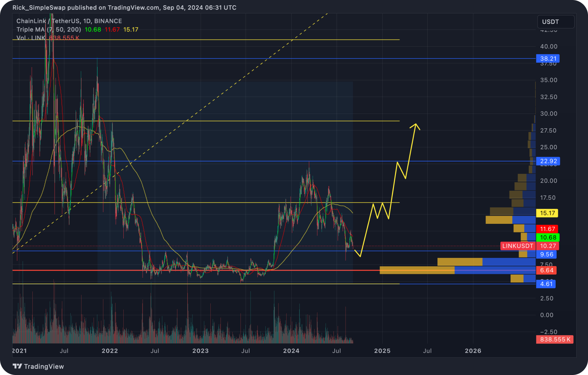Click the red 6.64 horizontal line label
This screenshot has height=375, width=588.
(x=546, y=270)
